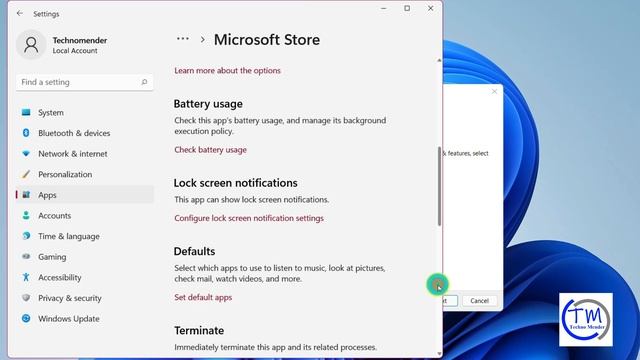Screen dimensions: 640x360
Task: Open Configure lock screen notification settings
Action: (x=249, y=218)
